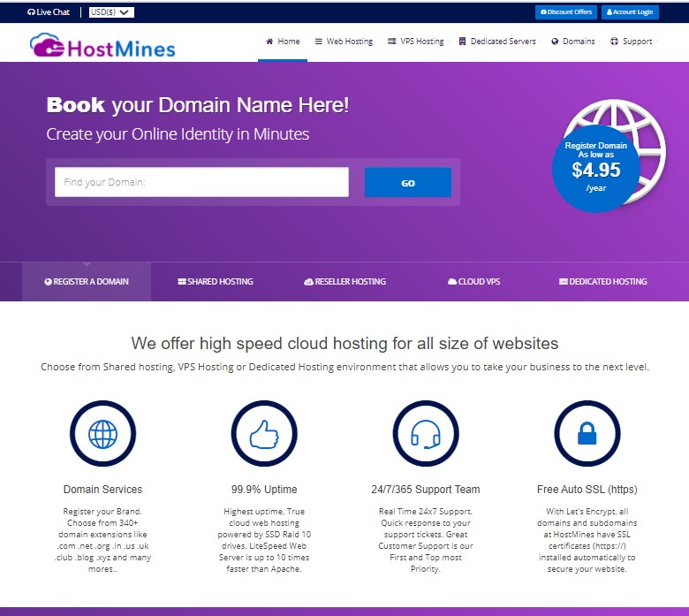Open Dedicated Servers in the navigation bar
This screenshot has width=689, height=616.
(499, 42)
